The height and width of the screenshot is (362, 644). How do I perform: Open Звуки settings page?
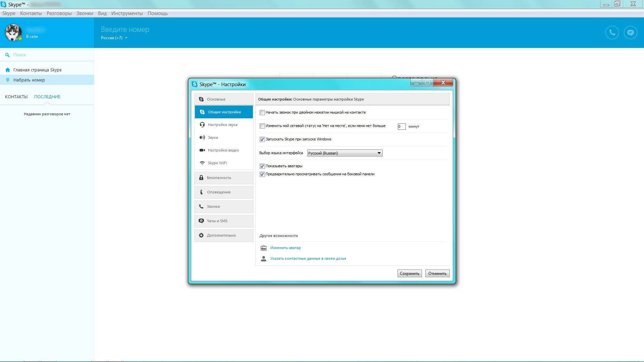[x=224, y=137]
